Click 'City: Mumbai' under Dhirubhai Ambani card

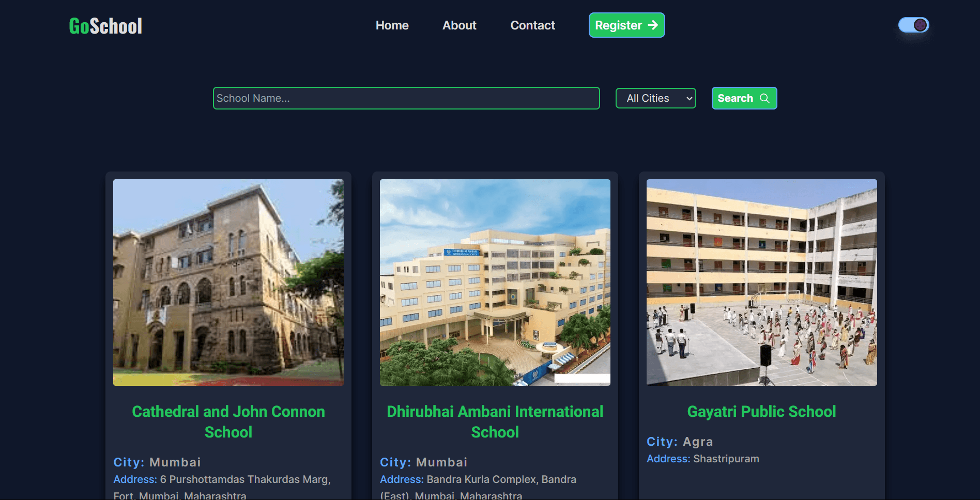point(424,462)
